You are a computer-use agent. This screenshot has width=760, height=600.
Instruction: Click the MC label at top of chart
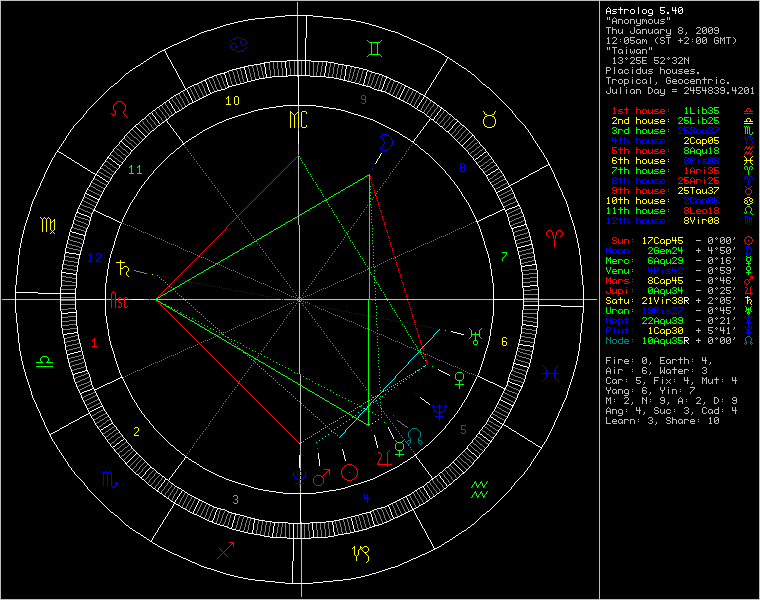299,120
